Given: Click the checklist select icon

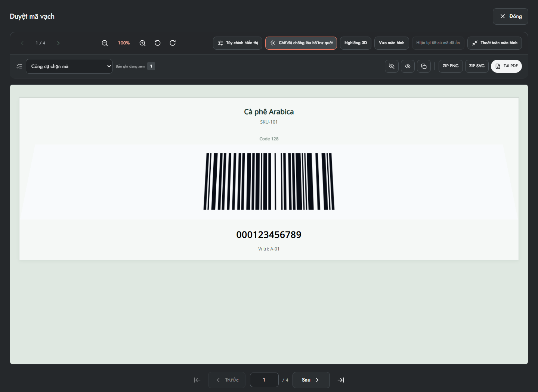Looking at the screenshot, I should (19, 66).
